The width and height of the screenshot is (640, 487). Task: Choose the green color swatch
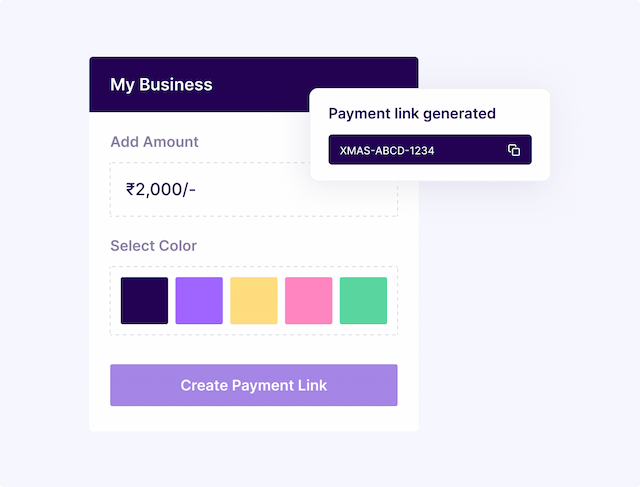(363, 301)
